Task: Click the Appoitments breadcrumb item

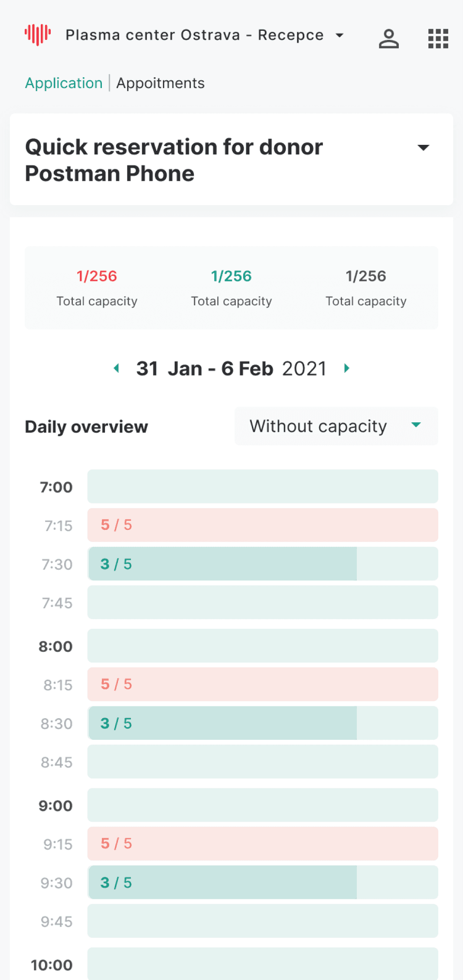Action: coord(160,83)
